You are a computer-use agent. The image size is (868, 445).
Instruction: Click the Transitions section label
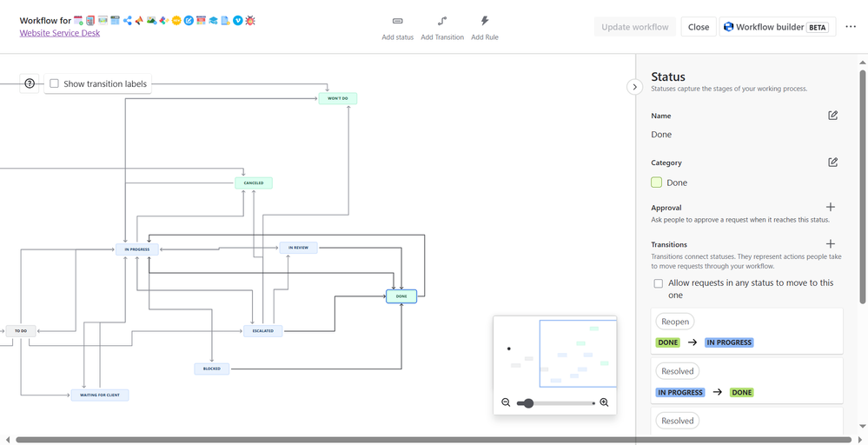pos(669,244)
